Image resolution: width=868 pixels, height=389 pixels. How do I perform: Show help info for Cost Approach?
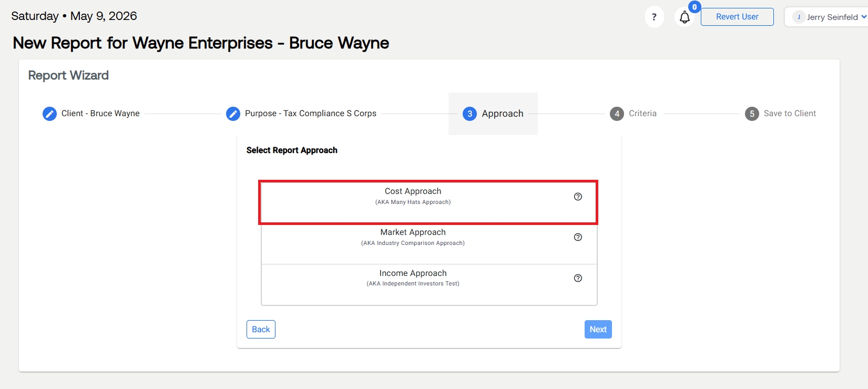pos(578,197)
